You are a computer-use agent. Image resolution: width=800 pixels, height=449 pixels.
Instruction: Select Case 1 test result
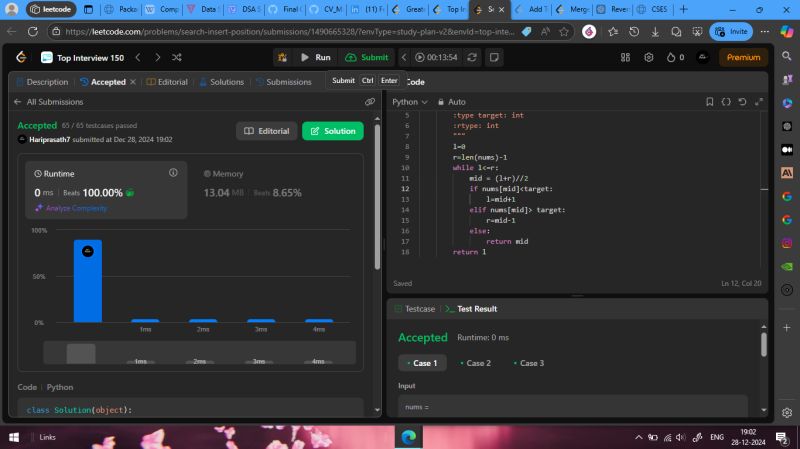(x=422, y=363)
